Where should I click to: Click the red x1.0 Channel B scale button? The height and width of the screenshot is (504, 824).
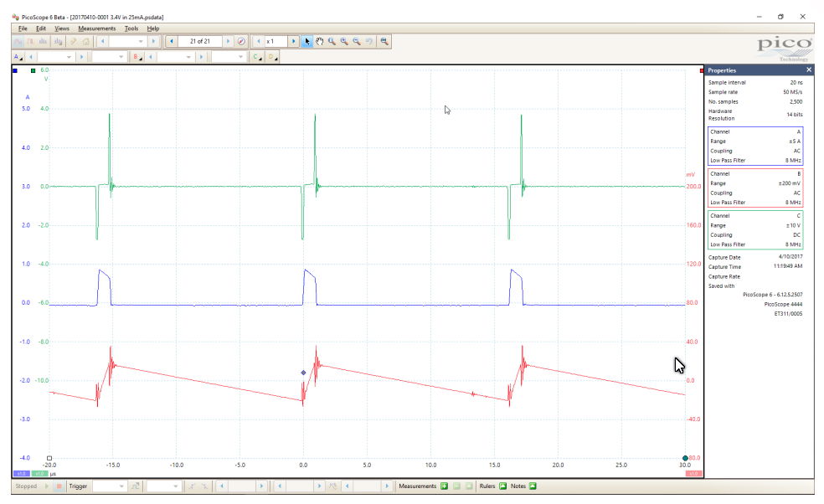pos(693,474)
